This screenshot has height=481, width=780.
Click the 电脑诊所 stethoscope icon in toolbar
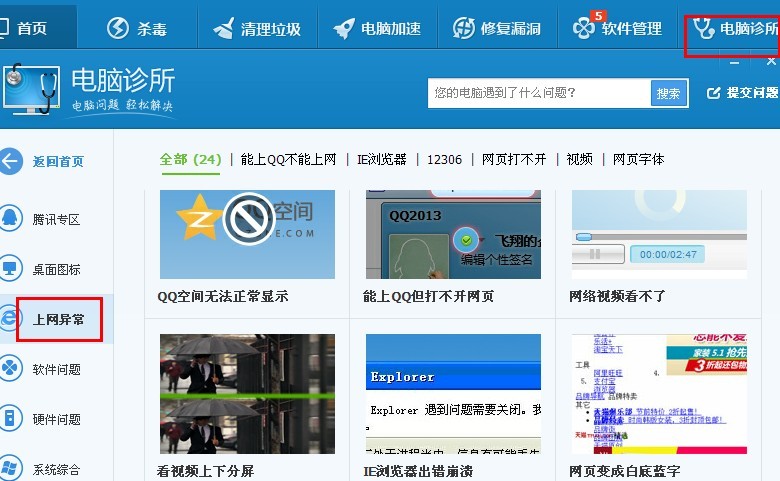704,28
